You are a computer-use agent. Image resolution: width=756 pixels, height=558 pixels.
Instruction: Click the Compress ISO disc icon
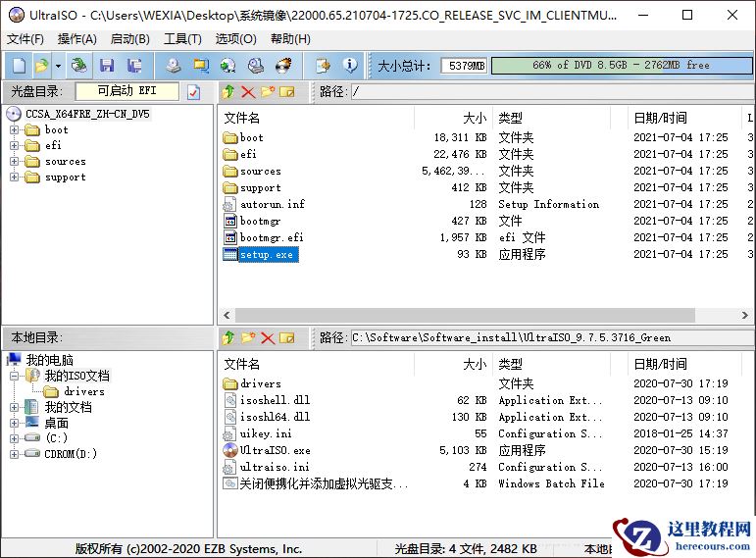pyautogui.click(x=228, y=65)
